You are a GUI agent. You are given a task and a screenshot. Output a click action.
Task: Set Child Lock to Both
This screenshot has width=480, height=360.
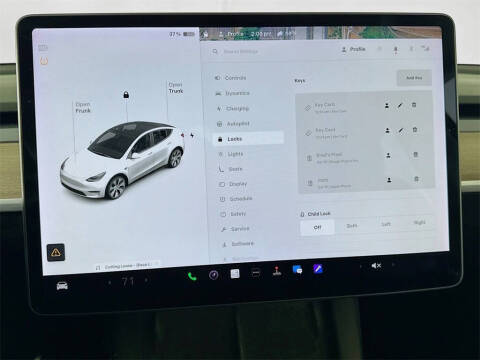pyautogui.click(x=352, y=226)
